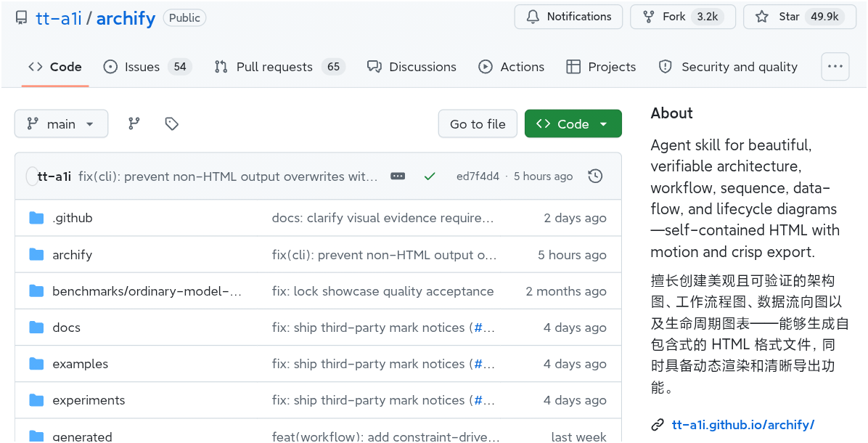The width and height of the screenshot is (868, 443).
Task: Open commit 'docs: clarify visual evidence require…'
Action: click(382, 218)
